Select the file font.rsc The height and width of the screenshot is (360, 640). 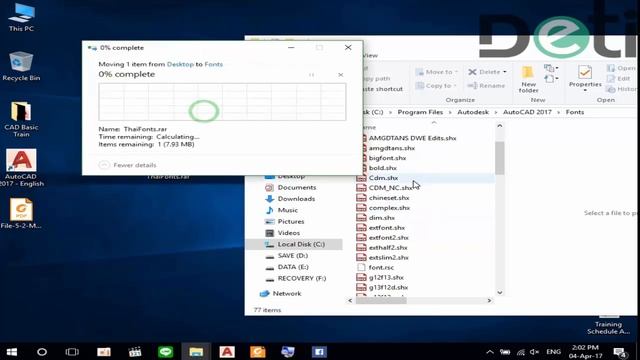point(375,267)
